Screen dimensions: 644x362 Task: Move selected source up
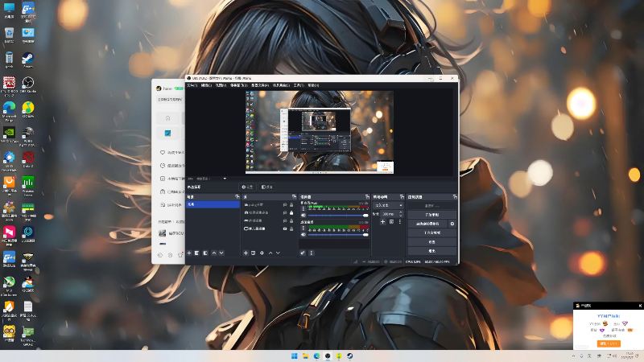click(x=270, y=253)
